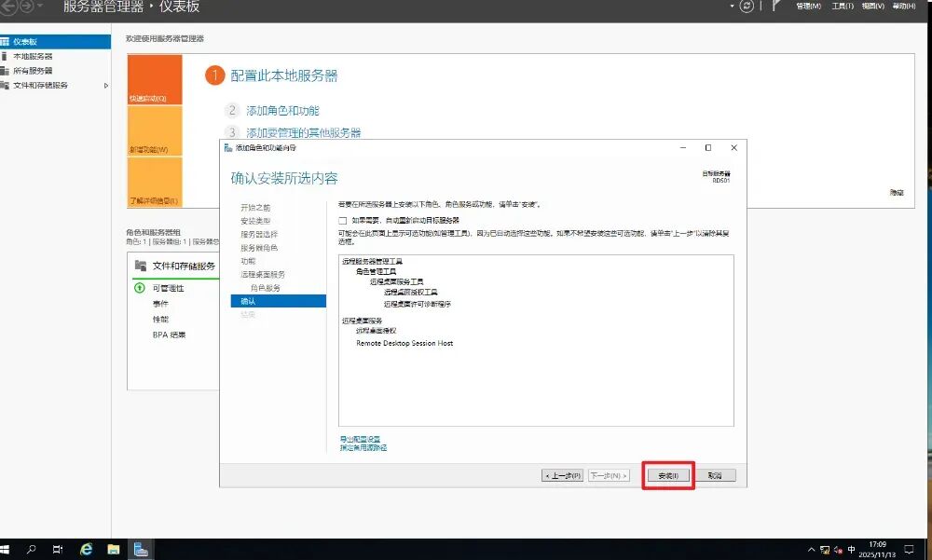Open the dropdown arrow beside the refresh icon
932x560 pixels.
(x=732, y=6)
